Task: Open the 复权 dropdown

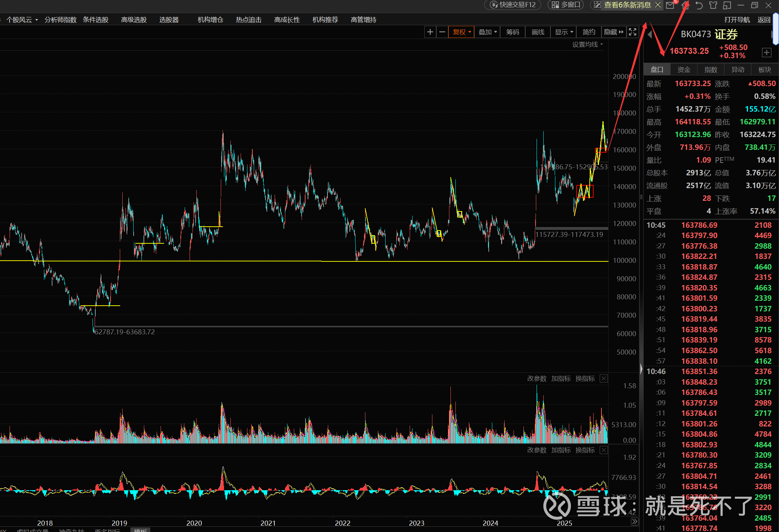Action: 461,32
